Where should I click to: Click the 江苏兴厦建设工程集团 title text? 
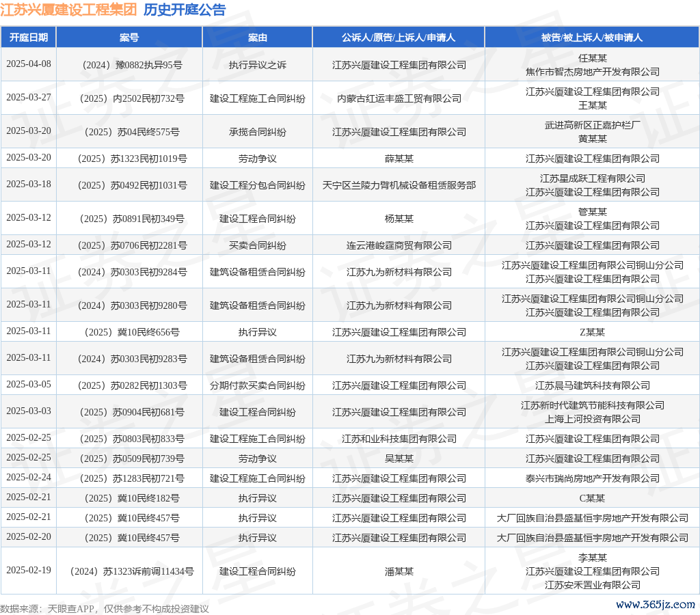(x=68, y=10)
